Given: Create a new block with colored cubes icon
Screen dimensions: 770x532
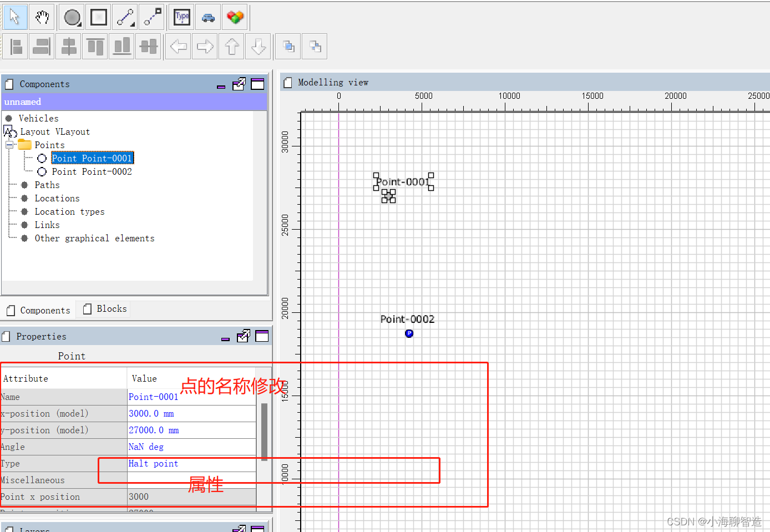Looking at the screenshot, I should pyautogui.click(x=235, y=17).
